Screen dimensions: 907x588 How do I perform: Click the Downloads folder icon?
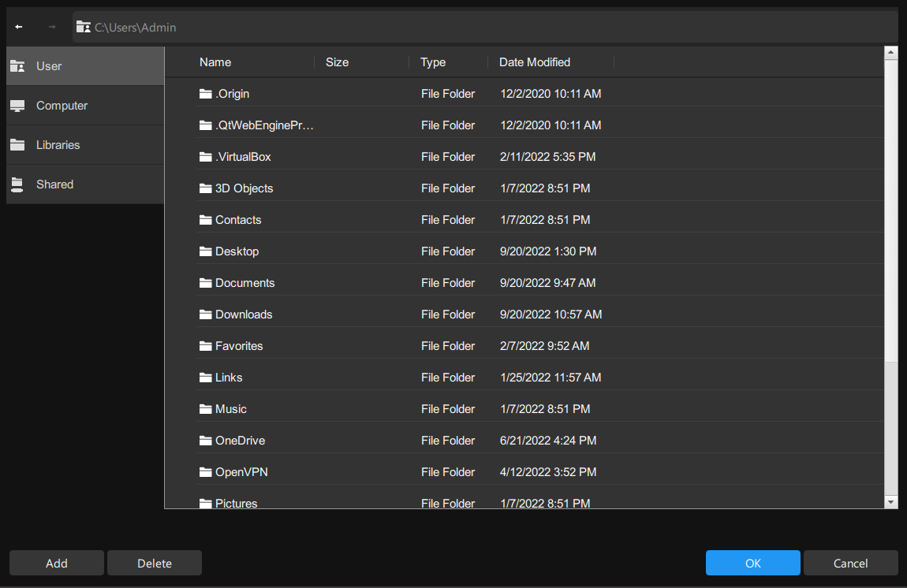(x=206, y=314)
